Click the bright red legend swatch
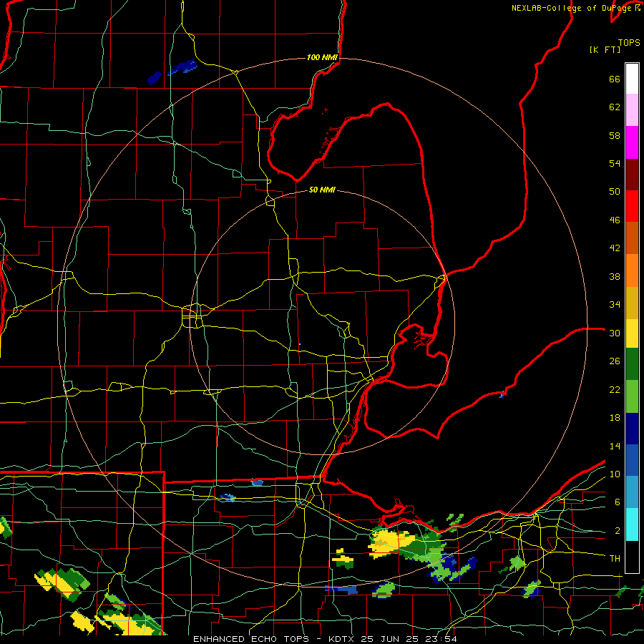644x644 pixels. pos(632,206)
